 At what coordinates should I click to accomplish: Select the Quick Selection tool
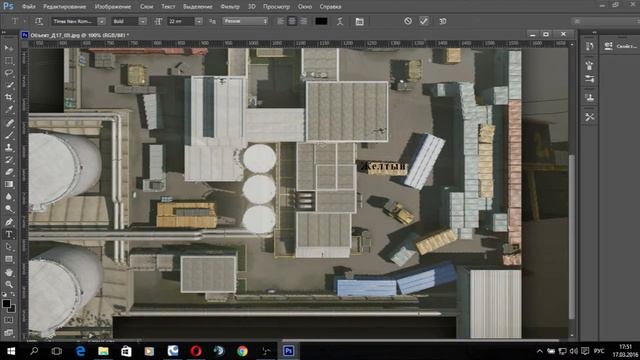[9, 85]
